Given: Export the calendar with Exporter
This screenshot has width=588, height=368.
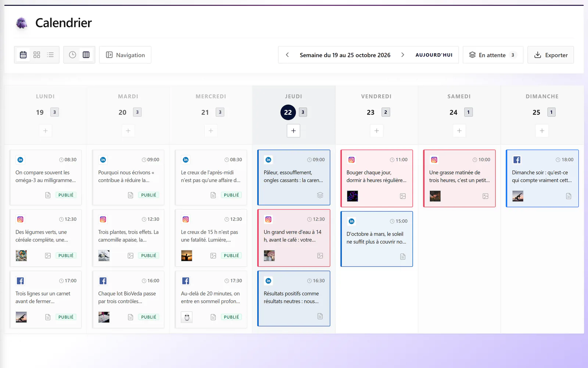Looking at the screenshot, I should pos(551,55).
